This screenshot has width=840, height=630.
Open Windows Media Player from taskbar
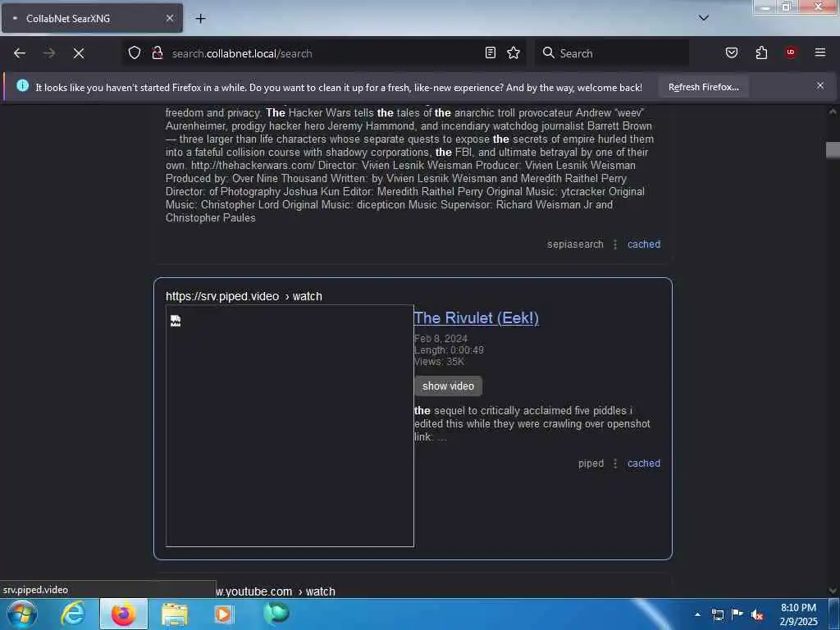coord(223,614)
